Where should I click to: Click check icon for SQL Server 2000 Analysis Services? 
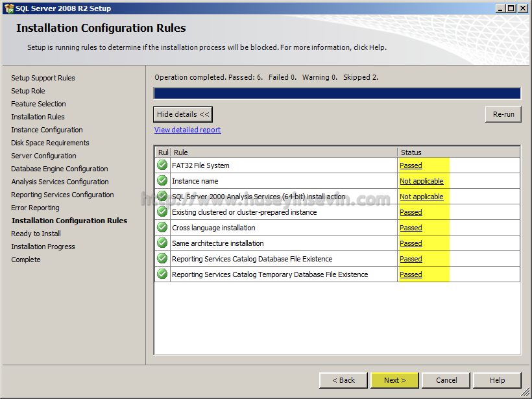coord(162,197)
